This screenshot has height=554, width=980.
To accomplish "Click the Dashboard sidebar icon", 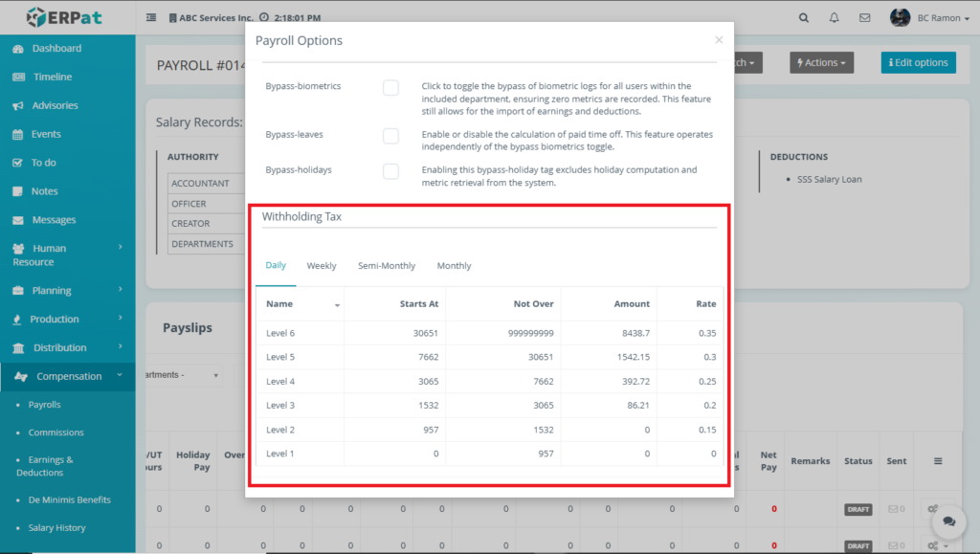I will pos(18,49).
